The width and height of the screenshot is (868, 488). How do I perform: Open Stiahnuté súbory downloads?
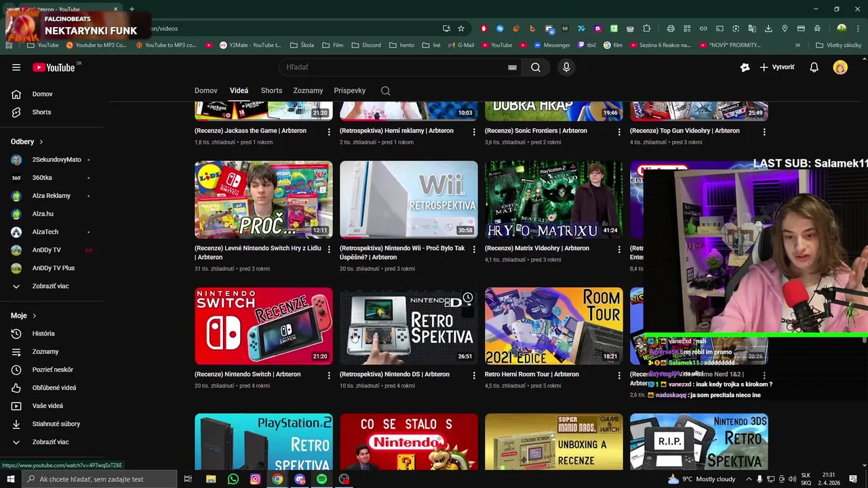click(56, 424)
